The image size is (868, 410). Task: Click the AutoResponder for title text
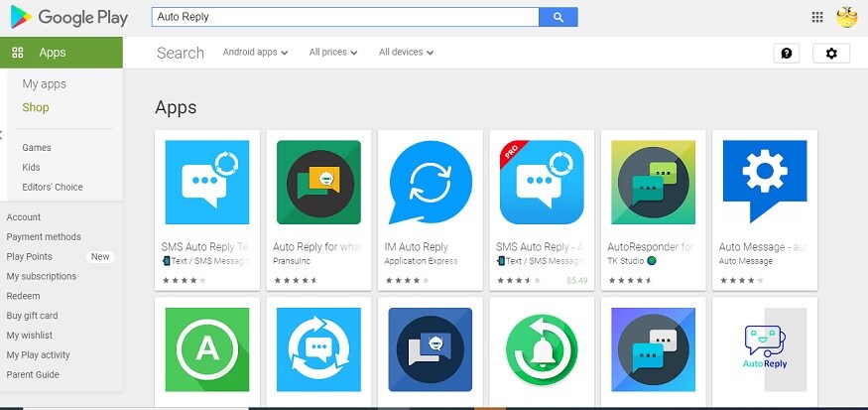(651, 247)
